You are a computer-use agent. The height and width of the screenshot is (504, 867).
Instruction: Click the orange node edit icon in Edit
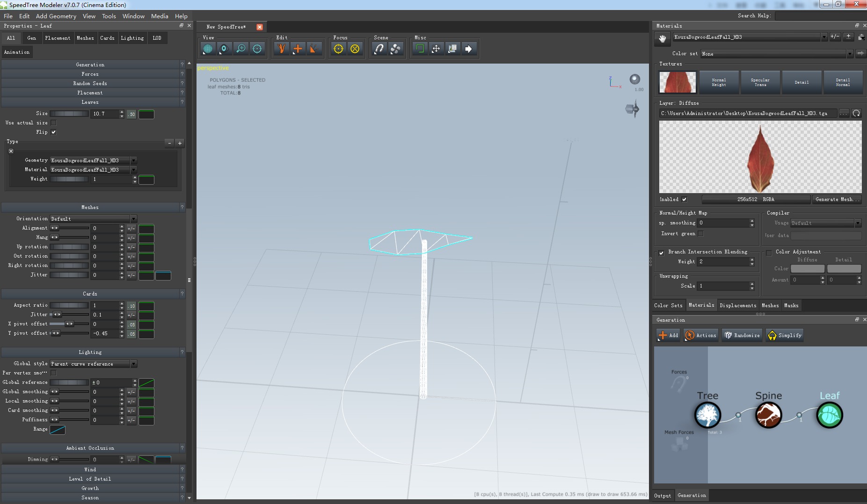tap(314, 49)
